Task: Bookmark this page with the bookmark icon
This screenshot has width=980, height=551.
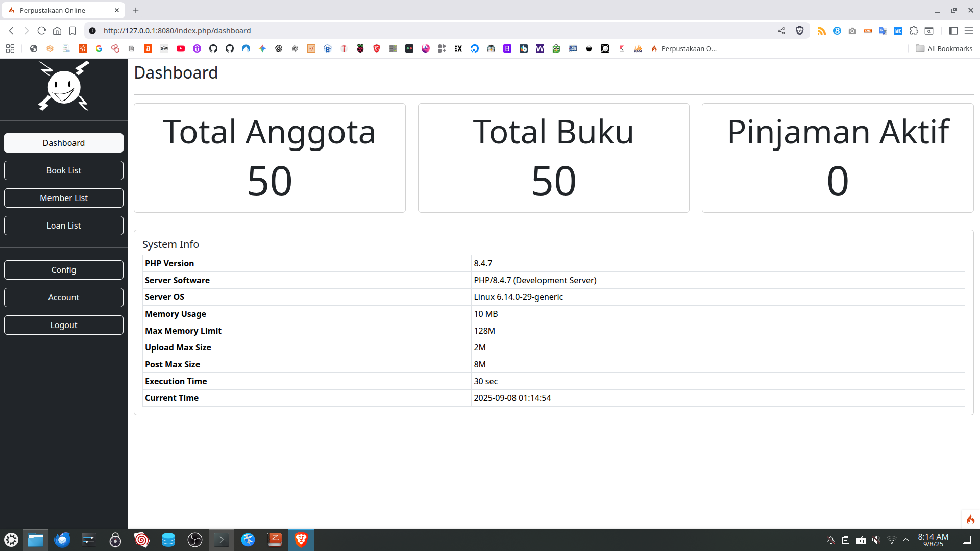Action: tap(72, 31)
